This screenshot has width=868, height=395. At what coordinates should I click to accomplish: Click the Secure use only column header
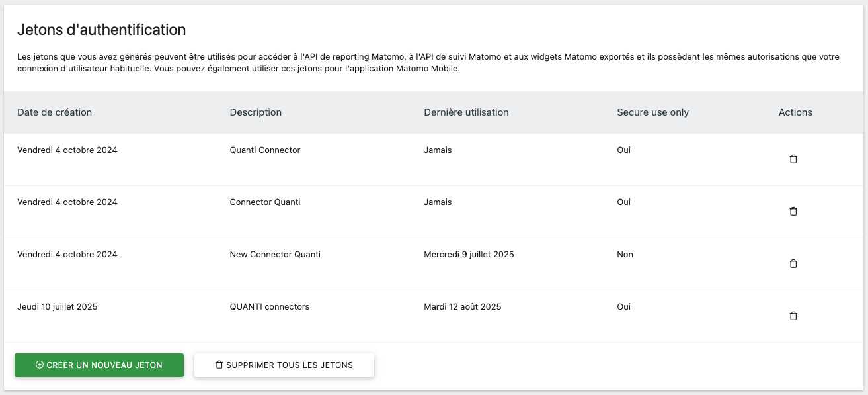(x=652, y=112)
